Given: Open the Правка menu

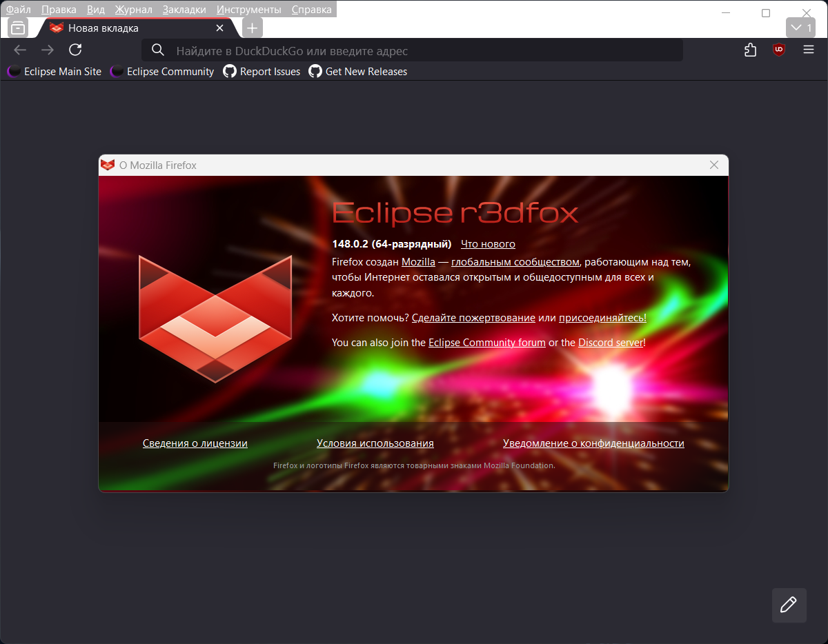Looking at the screenshot, I should pos(59,10).
